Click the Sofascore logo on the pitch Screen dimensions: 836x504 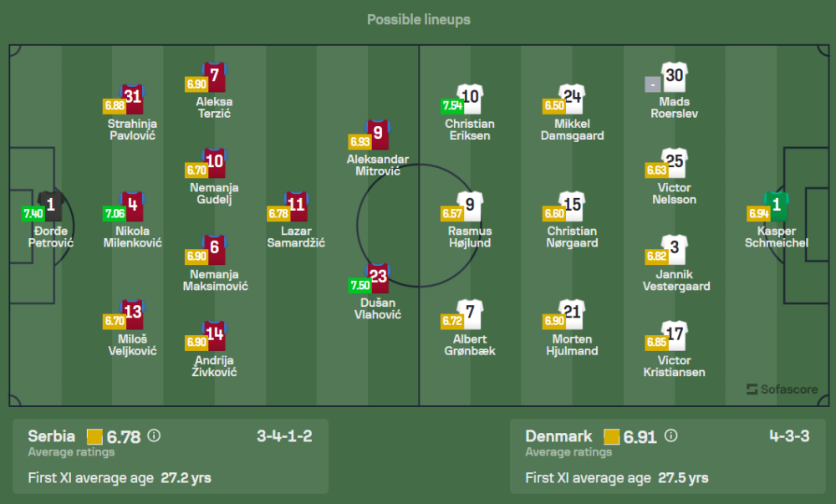[781, 389]
